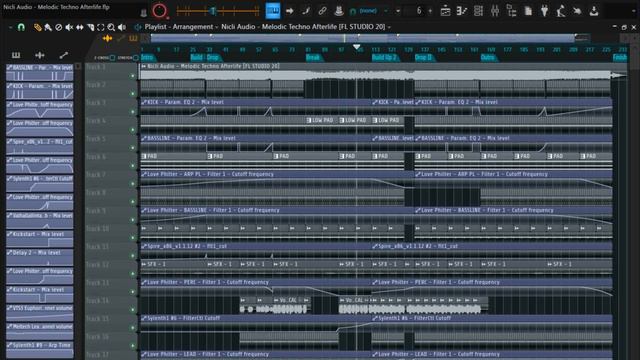This screenshot has height=360, width=640.
Task: Mute Track 7 using its green dot
Action: (133, 184)
